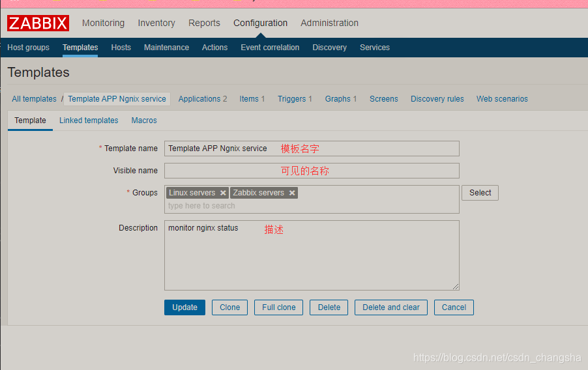
Task: Open the Reports menu
Action: (x=204, y=23)
